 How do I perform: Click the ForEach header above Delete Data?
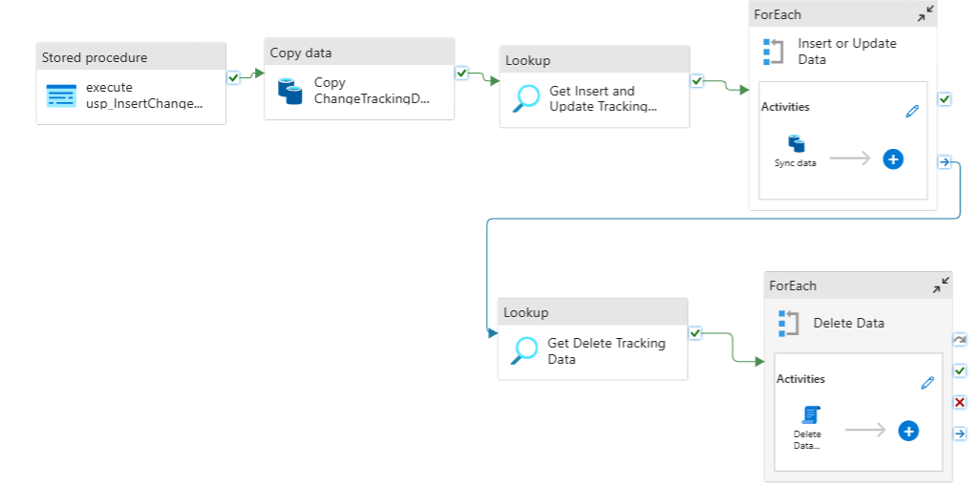(858, 285)
